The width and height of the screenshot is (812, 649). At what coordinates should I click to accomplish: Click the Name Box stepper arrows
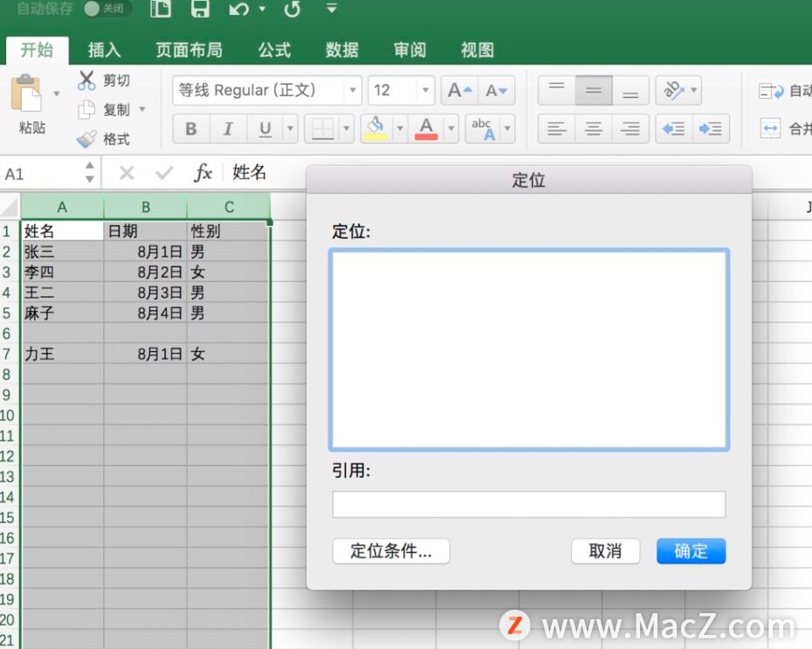90,172
